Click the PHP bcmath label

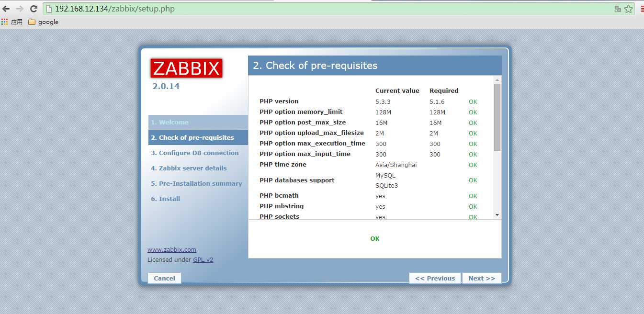279,196
